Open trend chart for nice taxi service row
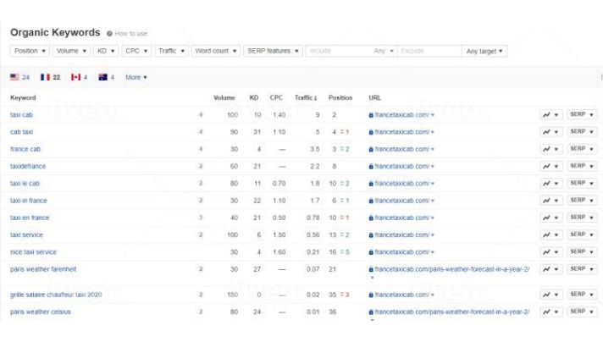The image size is (603, 364). (551, 252)
